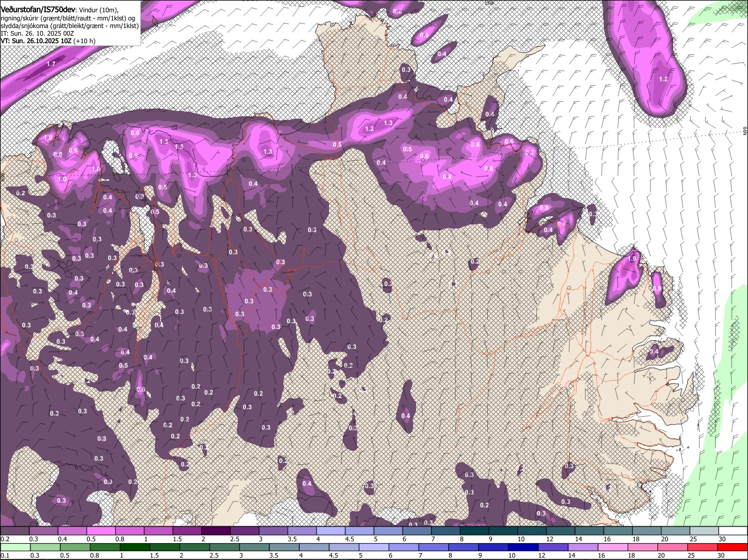This screenshot has width=748, height=560.
Task: Pick the bright pink swatch between 0.5 and 0.8
Action: click(101, 531)
